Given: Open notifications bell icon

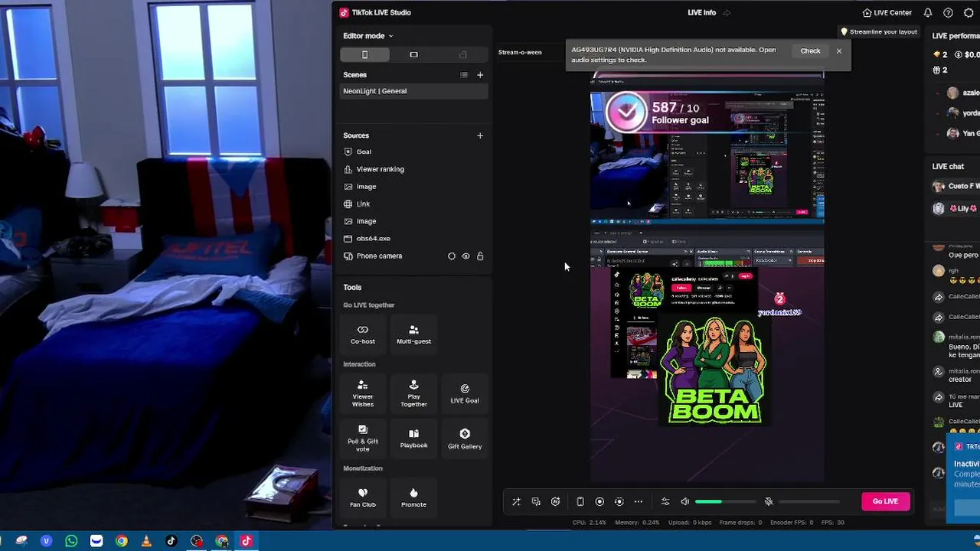Looking at the screenshot, I should tap(928, 13).
